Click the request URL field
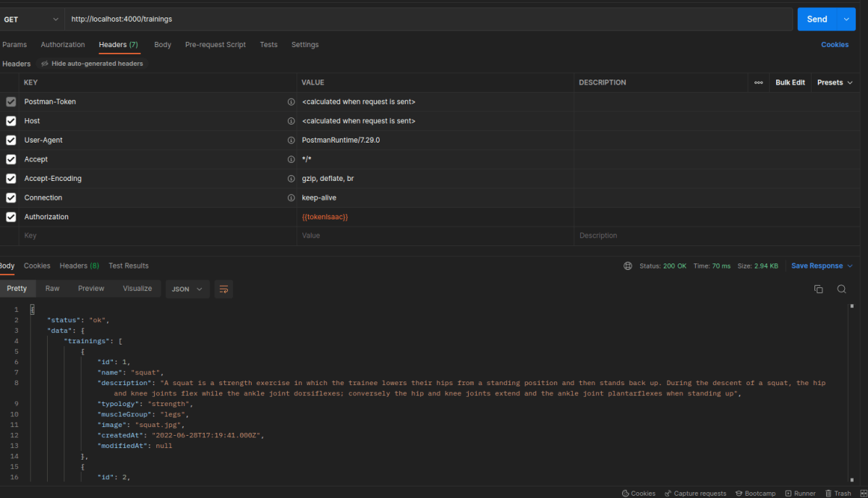 (x=428, y=19)
